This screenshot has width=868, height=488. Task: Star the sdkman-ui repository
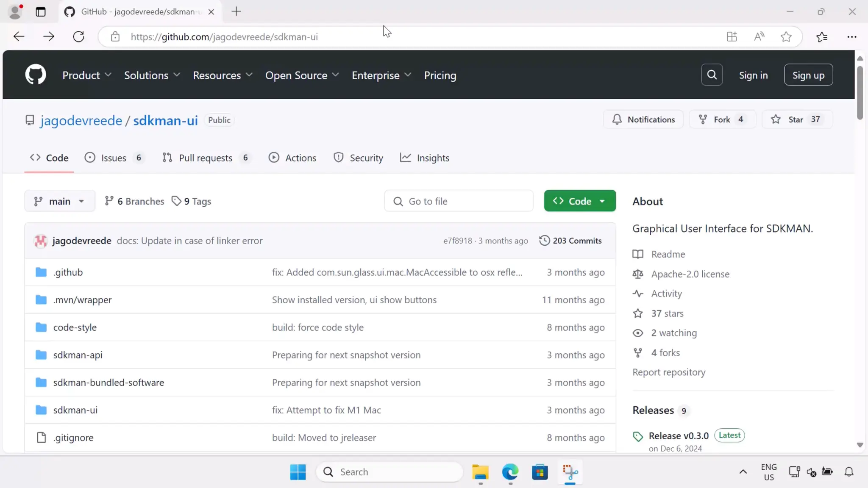pos(797,119)
